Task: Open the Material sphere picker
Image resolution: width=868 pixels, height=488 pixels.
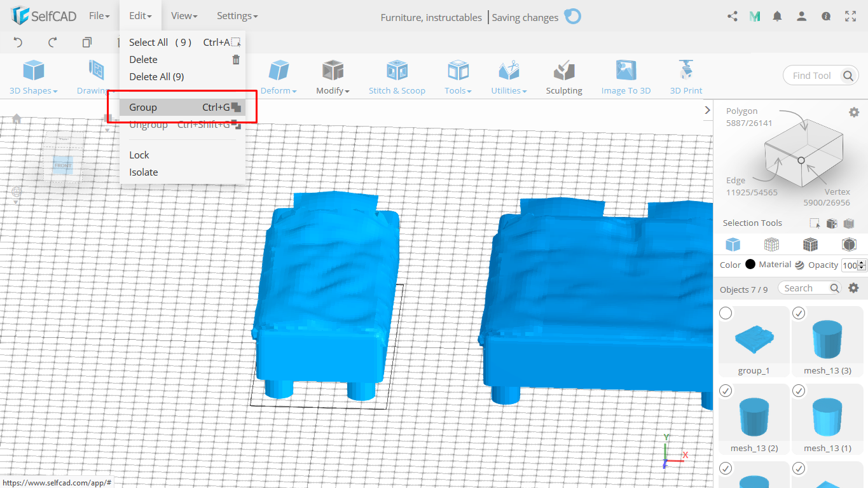Action: (799, 265)
